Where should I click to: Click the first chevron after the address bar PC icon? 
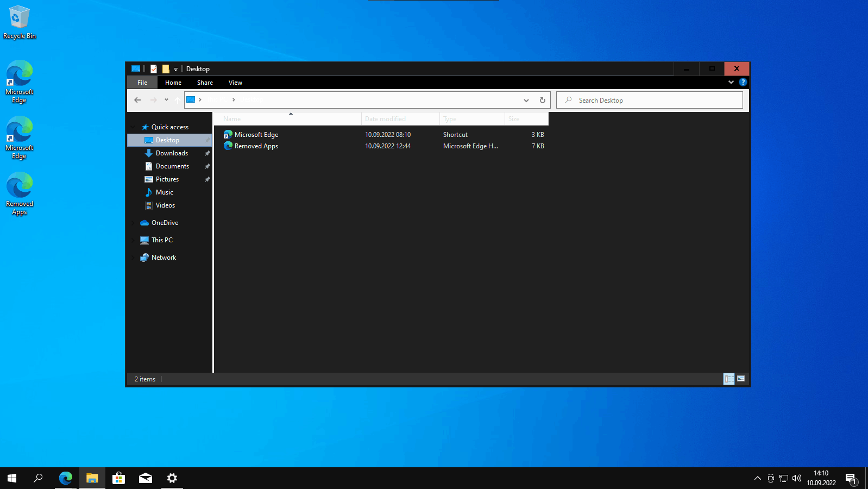tap(200, 100)
